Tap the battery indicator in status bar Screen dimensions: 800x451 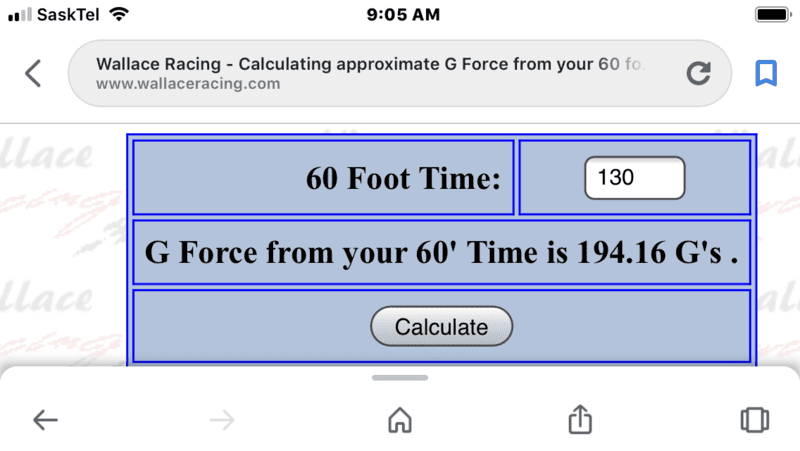click(x=773, y=14)
